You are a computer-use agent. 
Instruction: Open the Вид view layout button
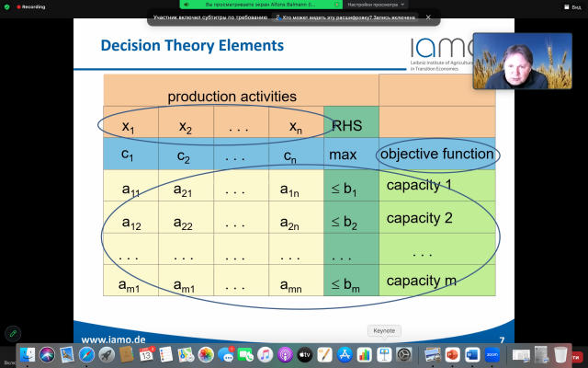click(x=572, y=6)
